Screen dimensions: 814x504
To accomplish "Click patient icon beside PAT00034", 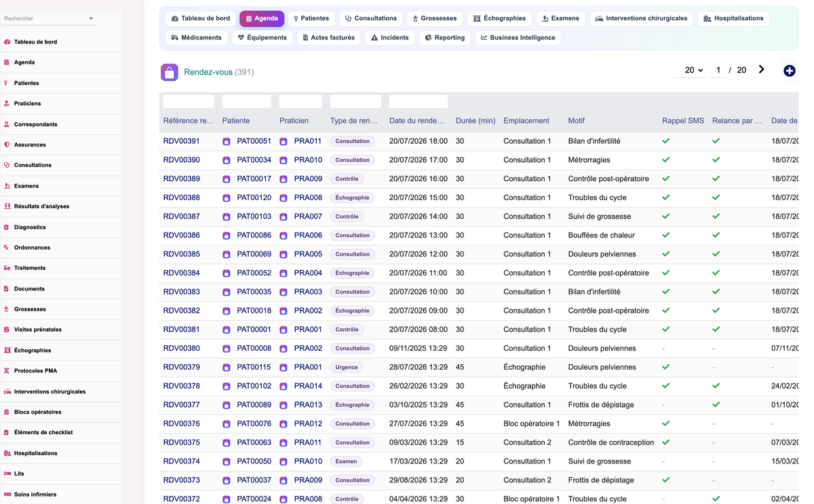I will [x=227, y=161].
